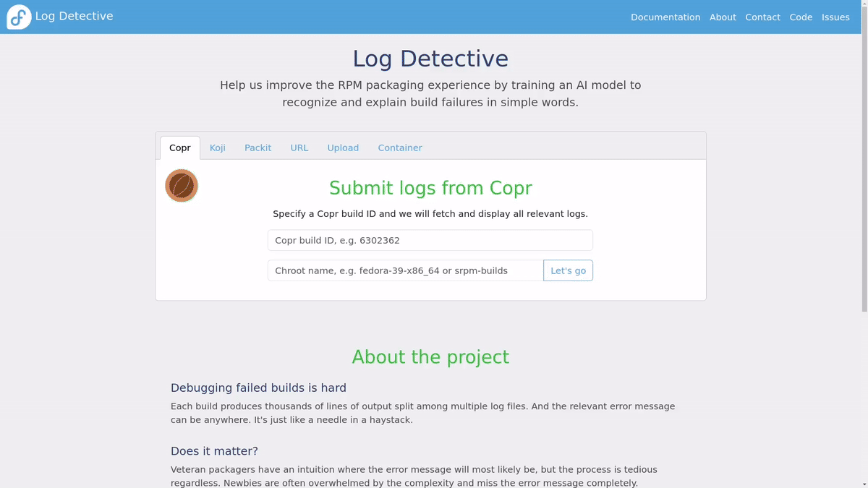Click into the Chroot name field
Viewport: 868px width, 488px height.
[405, 270]
